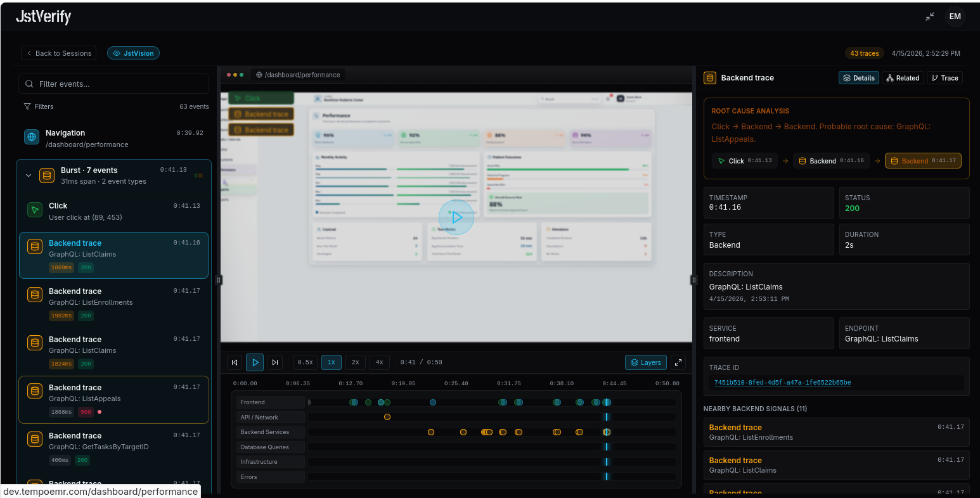Screen dimensions: 980x498
Task: Collapse the Burst 7 events group
Action: 29,176
